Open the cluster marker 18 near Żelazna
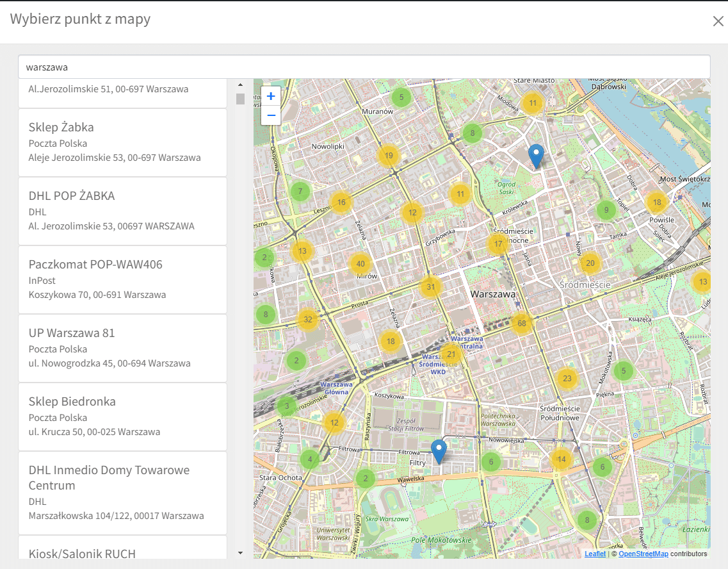Image resolution: width=728 pixels, height=569 pixels. click(x=391, y=341)
